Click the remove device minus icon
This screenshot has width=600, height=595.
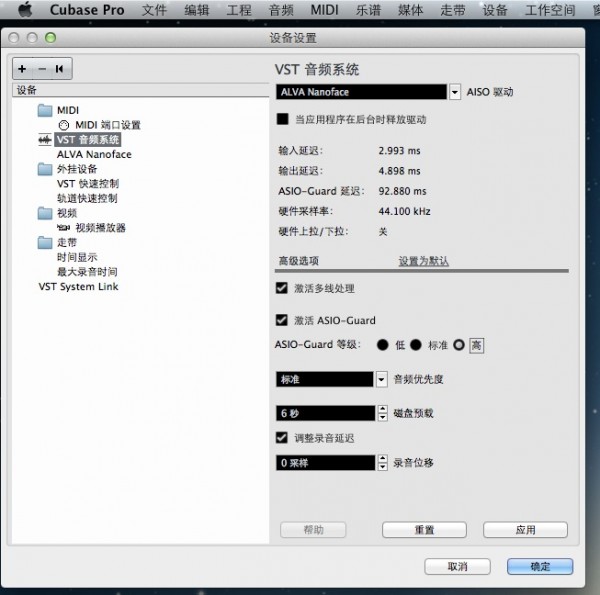point(42,69)
